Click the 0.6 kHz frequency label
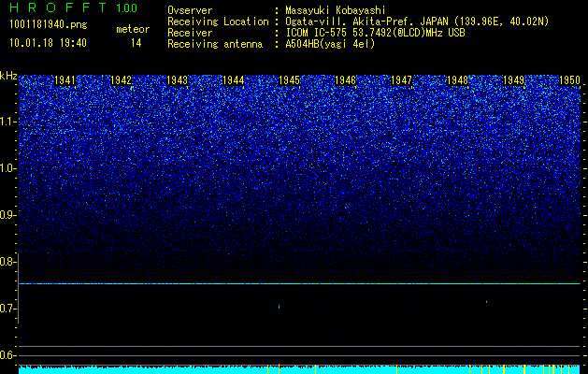Screen dimensions: 588x374 coord(7,355)
